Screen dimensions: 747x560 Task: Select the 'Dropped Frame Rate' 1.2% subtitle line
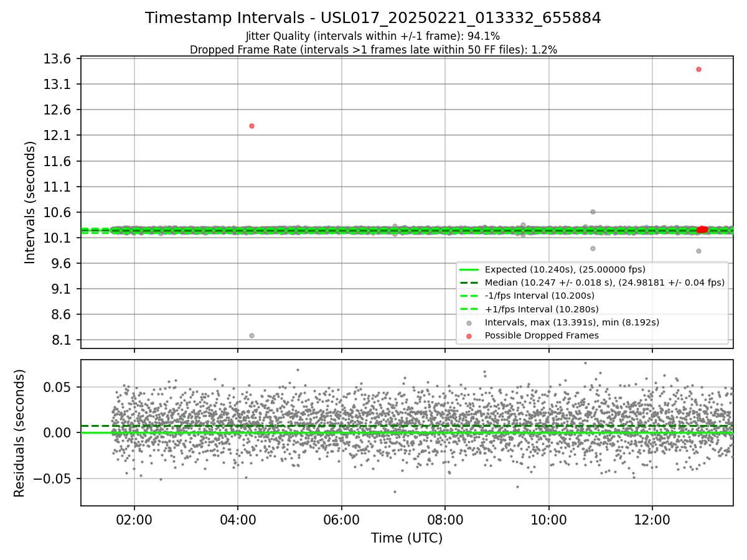373,50
